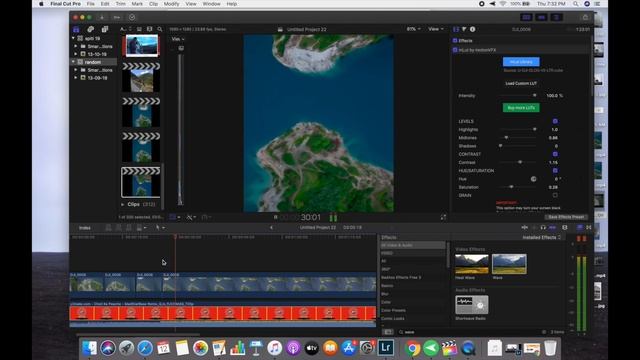Open the Color inspector triangle icon
This screenshot has height=360, width=640.
[464, 29]
